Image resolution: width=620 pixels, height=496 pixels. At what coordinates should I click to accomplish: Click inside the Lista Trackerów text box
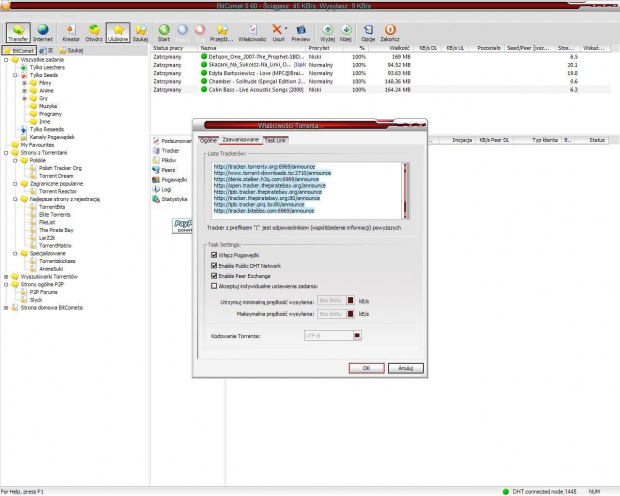click(x=306, y=191)
